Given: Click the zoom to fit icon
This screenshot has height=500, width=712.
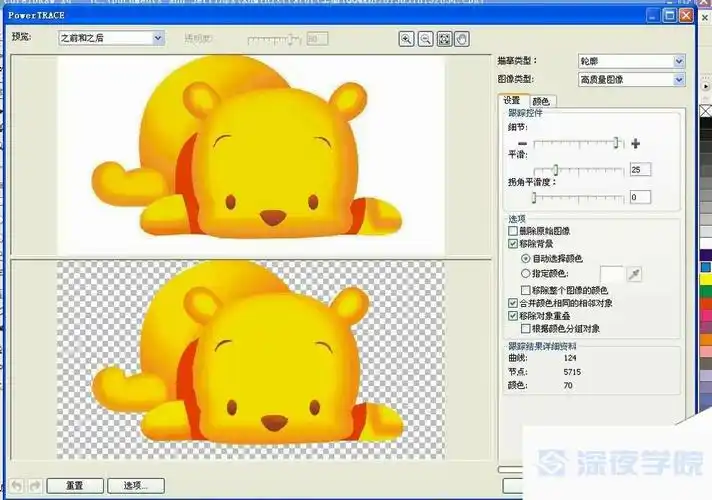Looking at the screenshot, I should pos(445,39).
